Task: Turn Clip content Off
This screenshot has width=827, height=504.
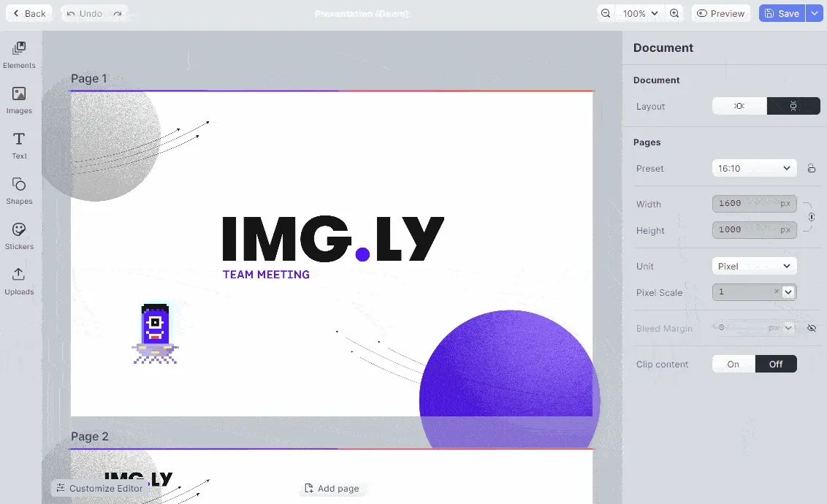Action: coord(776,364)
